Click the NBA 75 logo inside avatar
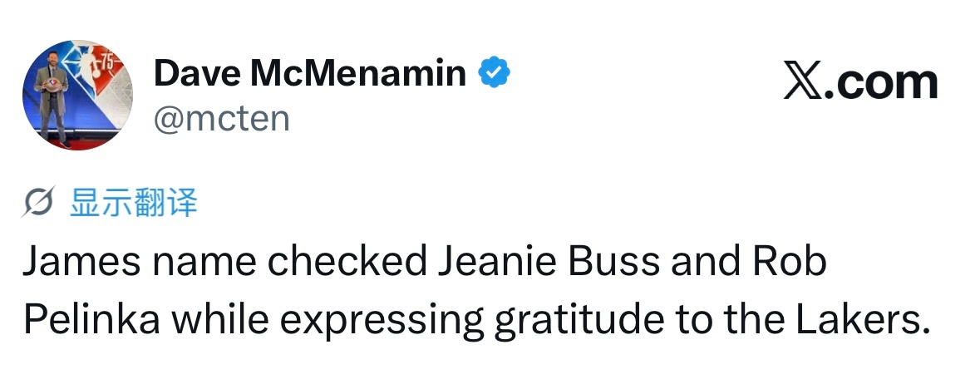The image size is (980, 389). point(100,70)
